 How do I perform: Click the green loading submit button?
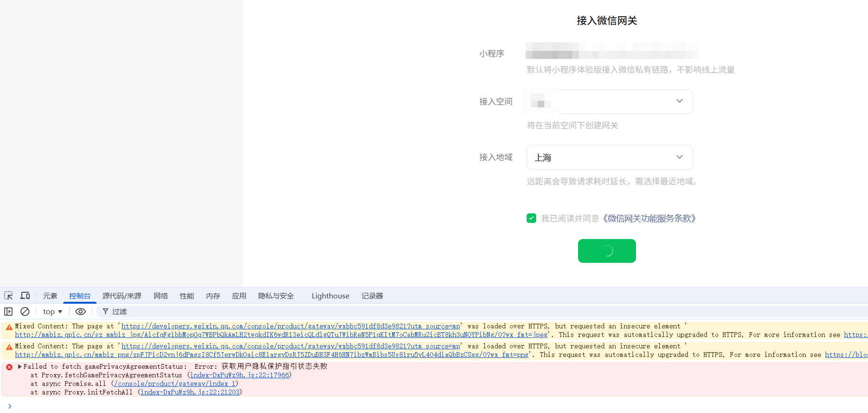(607, 251)
